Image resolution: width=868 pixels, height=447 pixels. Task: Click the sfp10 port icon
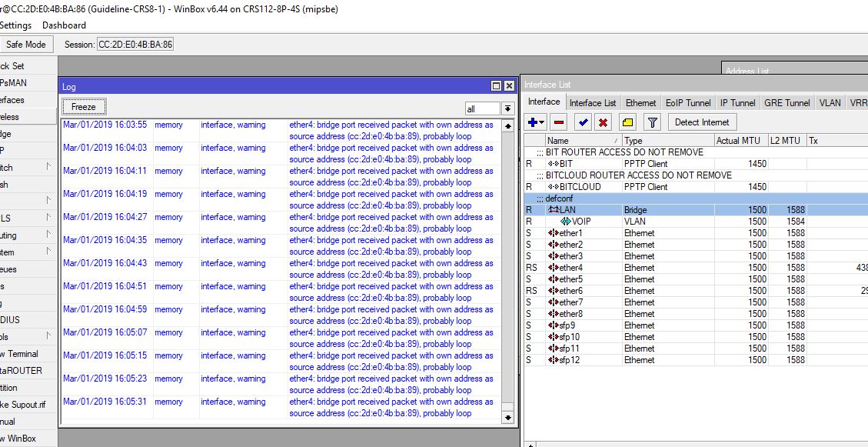tap(554, 337)
